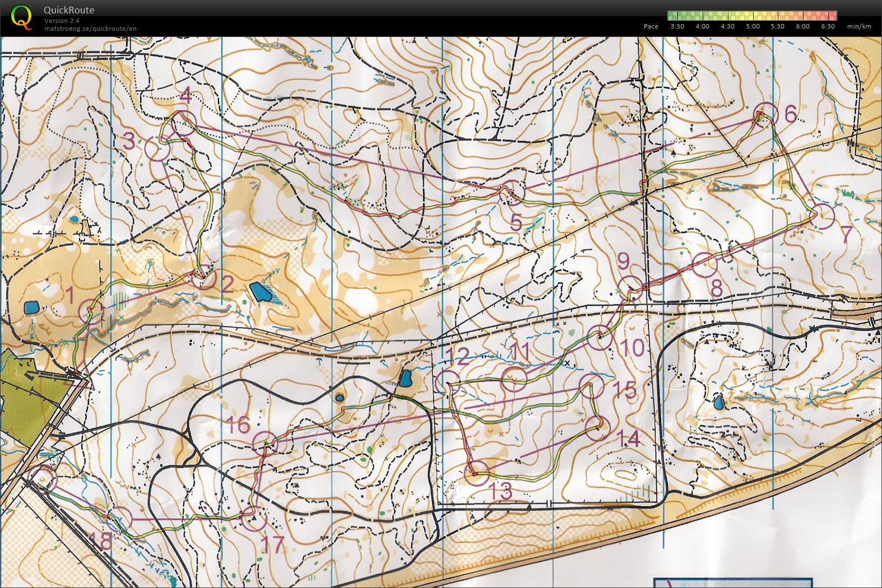This screenshot has height=588, width=882.
Task: Click the QuickRoute title text
Action: point(69,10)
